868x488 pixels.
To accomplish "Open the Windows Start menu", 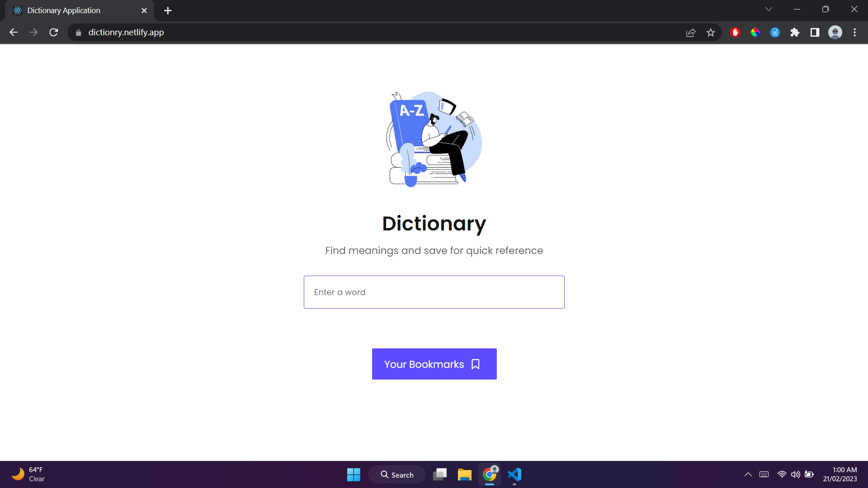I will 354,474.
